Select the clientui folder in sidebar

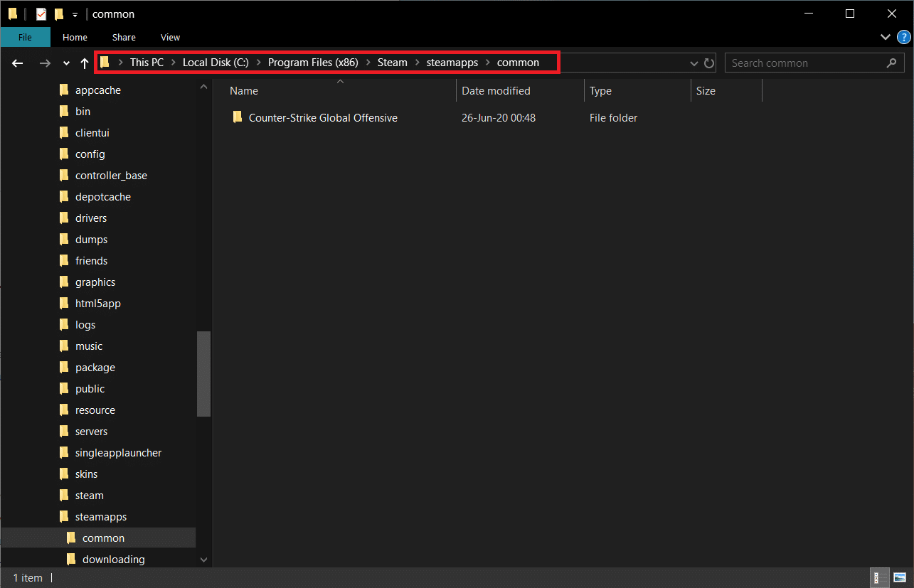[92, 133]
